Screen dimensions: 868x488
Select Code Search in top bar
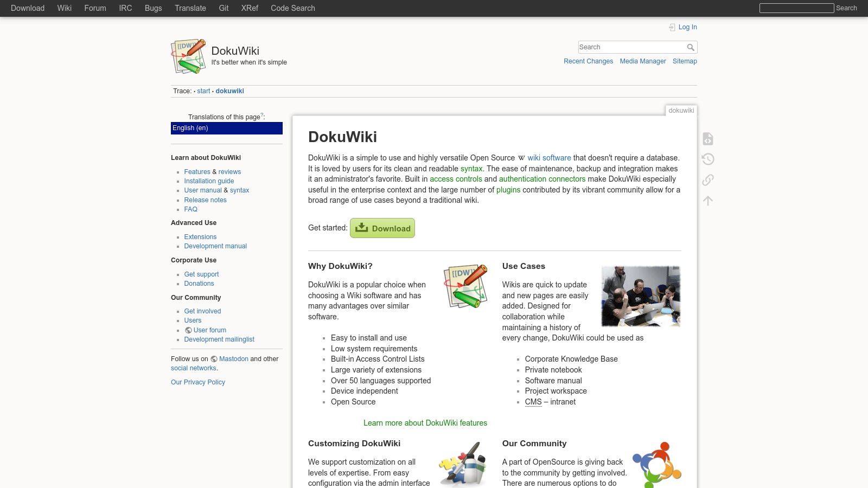(x=293, y=8)
